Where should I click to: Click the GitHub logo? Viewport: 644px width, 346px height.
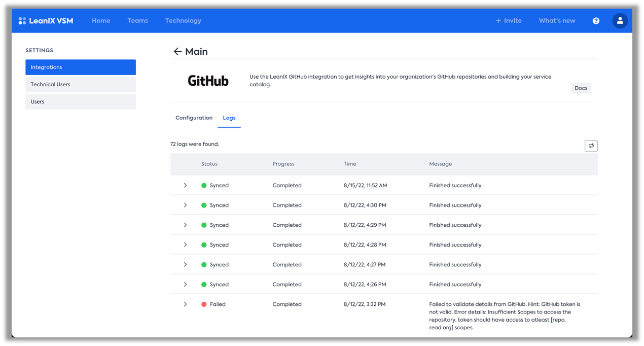pyautogui.click(x=208, y=81)
